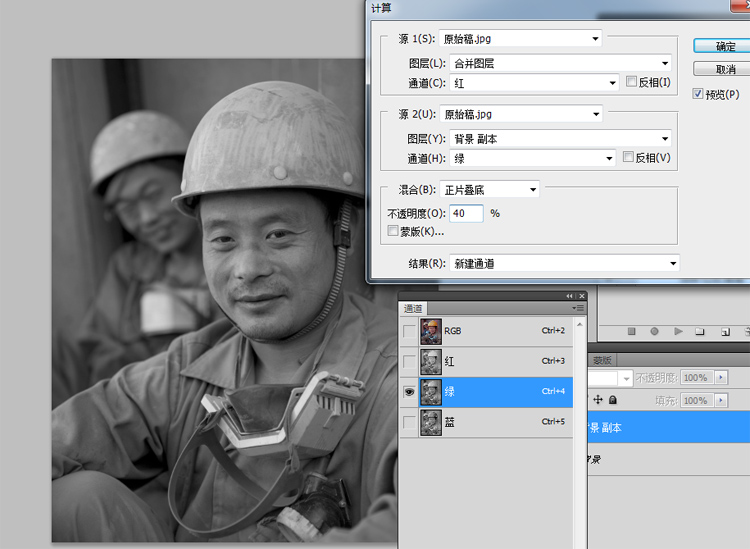The width and height of the screenshot is (750, 549).
Task: Collapse the Channels panel with double-arrow icon
Action: tap(569, 296)
